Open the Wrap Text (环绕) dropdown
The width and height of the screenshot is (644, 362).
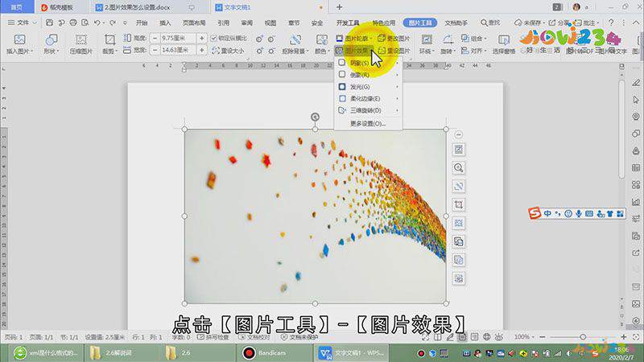[427, 44]
